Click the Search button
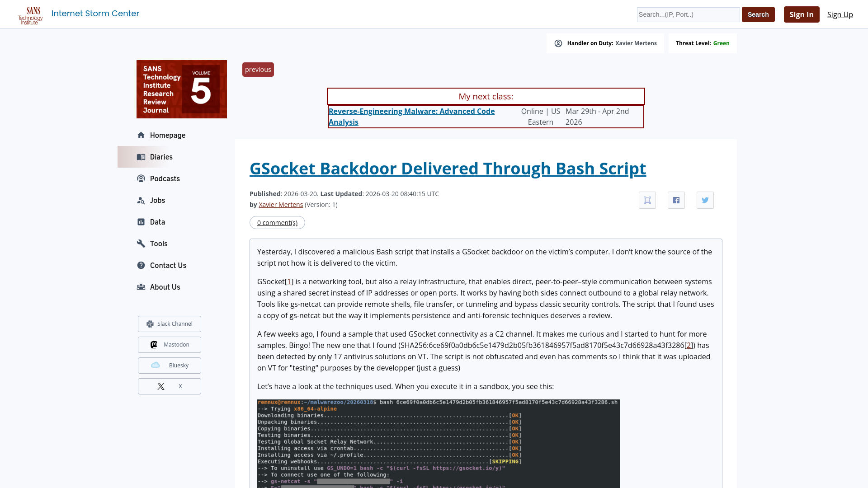This screenshot has height=488, width=868. (758, 14)
